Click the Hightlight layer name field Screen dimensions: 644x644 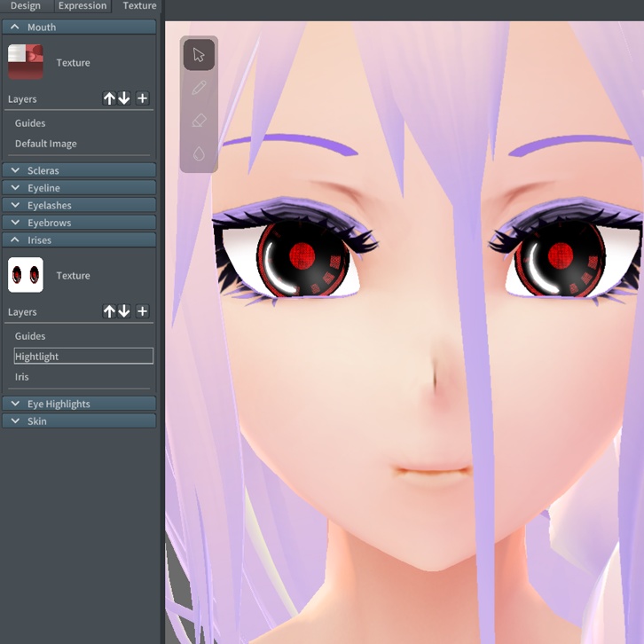tap(83, 356)
